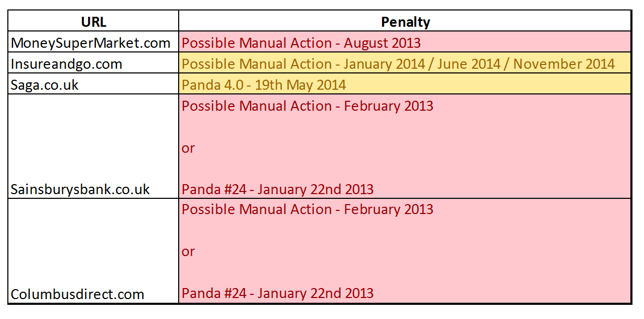Viewport: 644px width, 319px height.
Task: Select the Panda 4.0 - 19th May 2014 cell
Action: pyautogui.click(x=405, y=84)
